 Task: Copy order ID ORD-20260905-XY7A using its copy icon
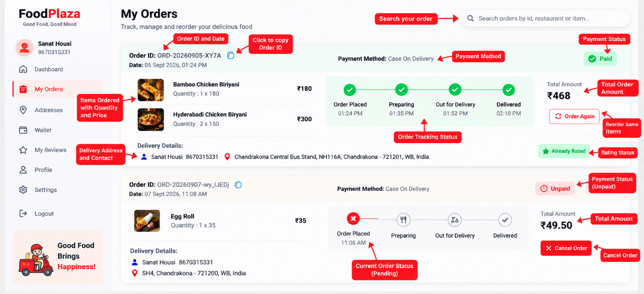pos(231,56)
